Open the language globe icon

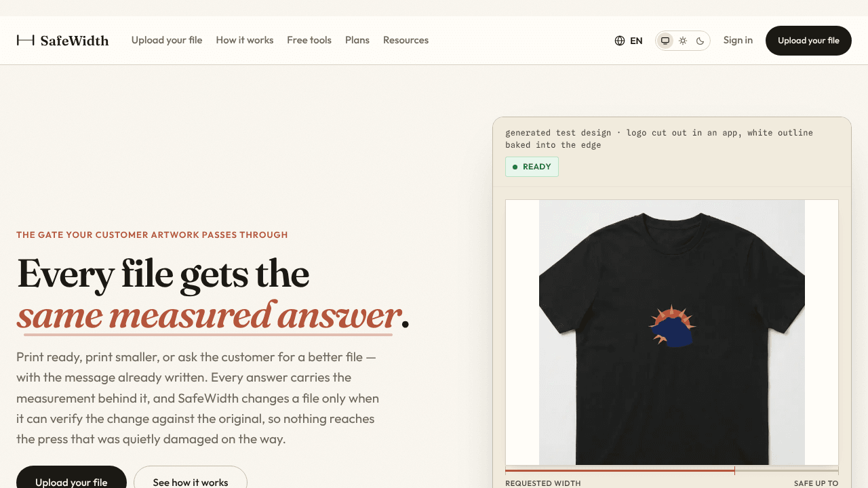pos(619,41)
